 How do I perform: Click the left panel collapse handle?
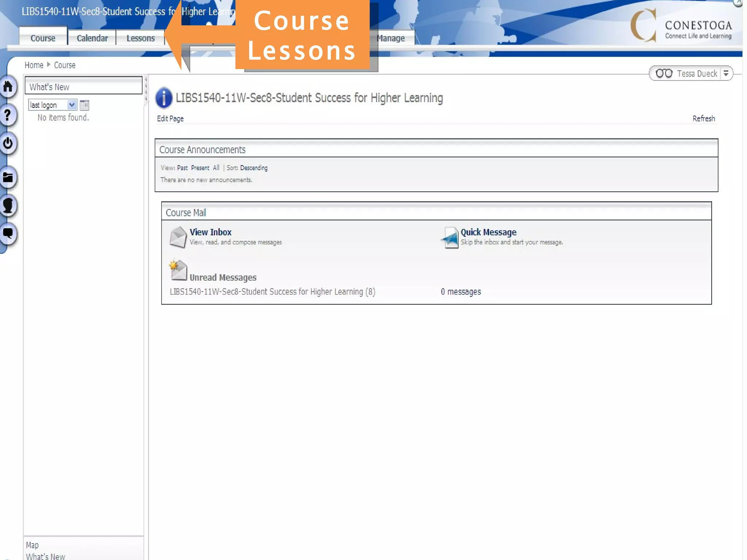[146, 89]
